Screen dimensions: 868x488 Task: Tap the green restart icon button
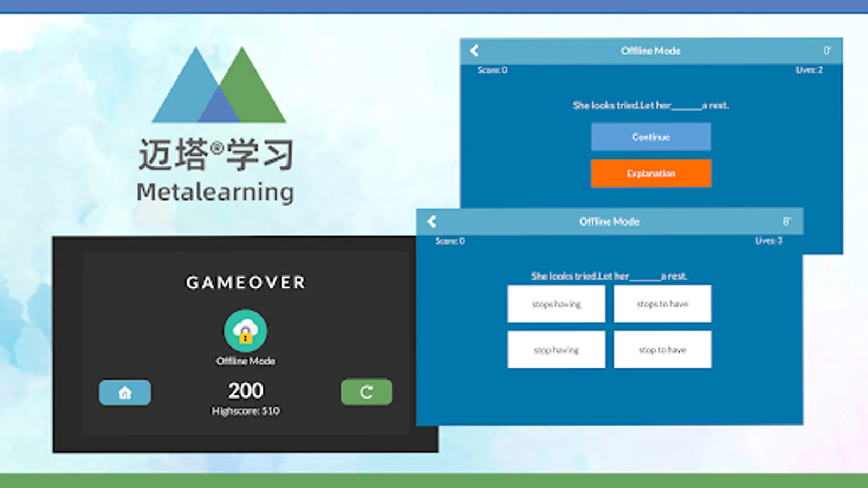(x=366, y=392)
